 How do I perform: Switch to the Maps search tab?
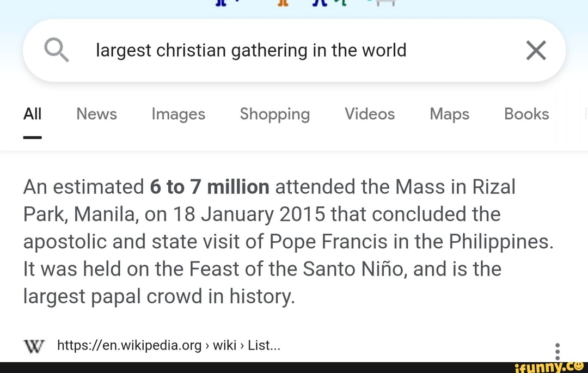tap(449, 114)
